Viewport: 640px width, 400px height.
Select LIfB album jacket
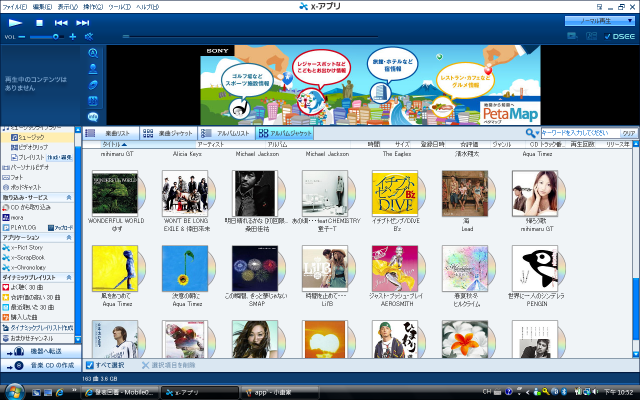pos(325,269)
